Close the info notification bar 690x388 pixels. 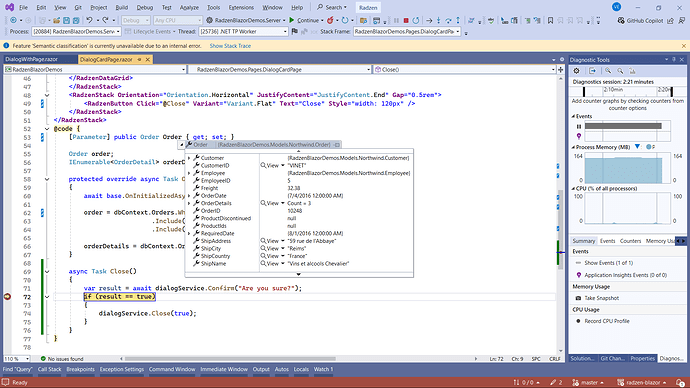point(683,46)
